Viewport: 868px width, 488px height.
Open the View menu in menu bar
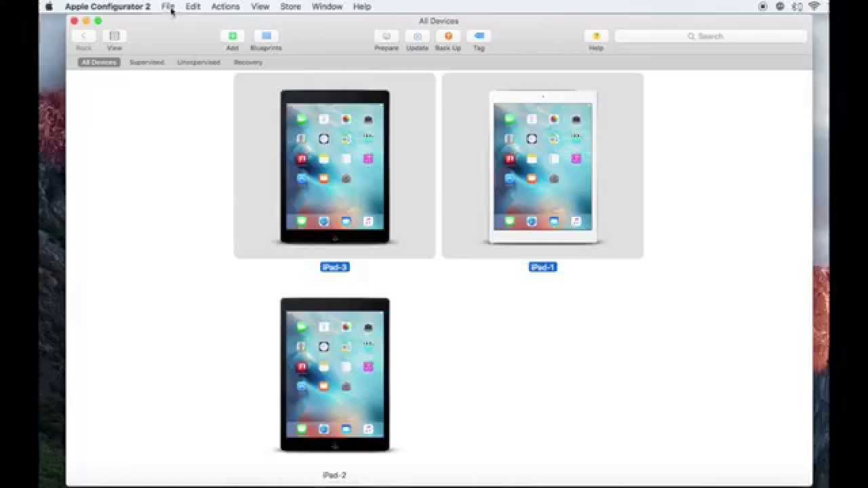click(x=260, y=7)
